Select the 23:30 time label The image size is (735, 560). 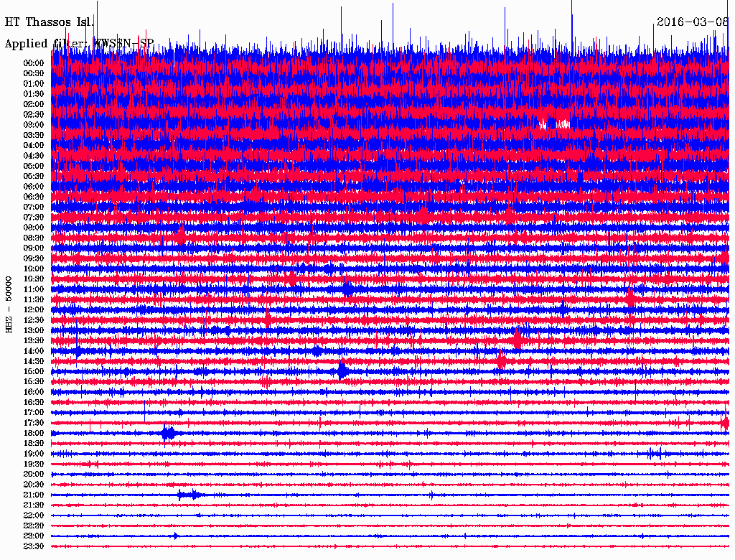34,546
